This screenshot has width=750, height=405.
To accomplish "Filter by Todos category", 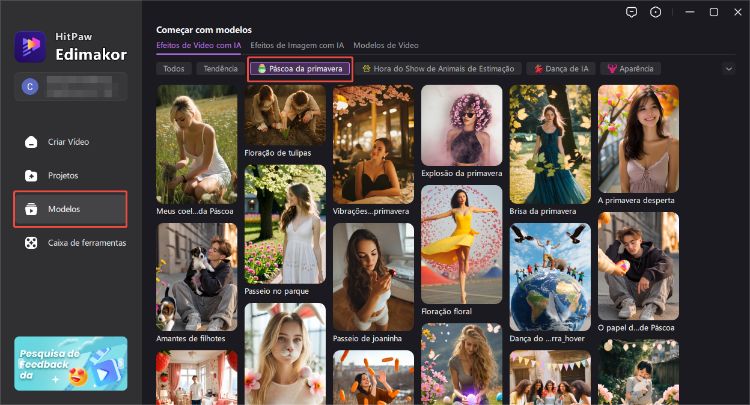I will click(x=174, y=69).
